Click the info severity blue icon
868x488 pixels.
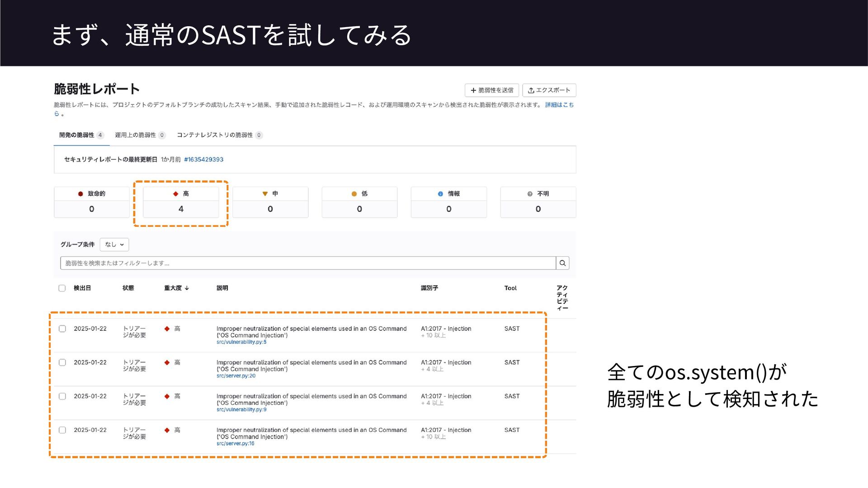(440, 194)
